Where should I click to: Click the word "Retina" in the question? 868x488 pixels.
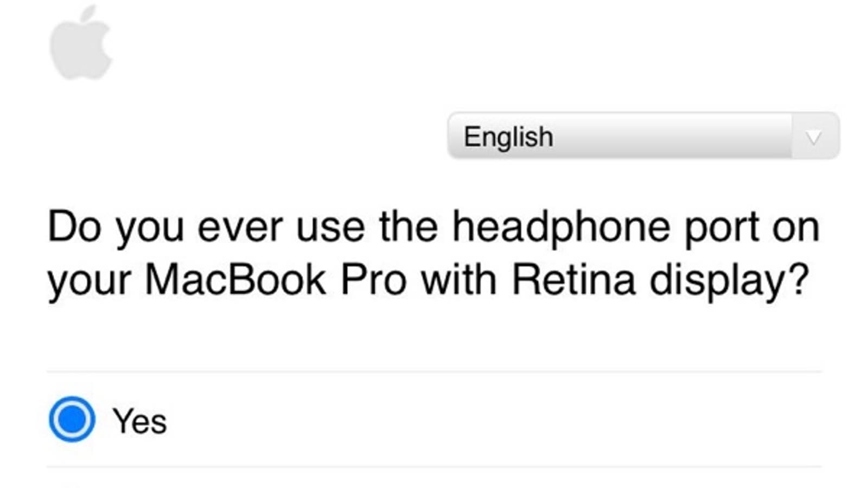click(573, 280)
